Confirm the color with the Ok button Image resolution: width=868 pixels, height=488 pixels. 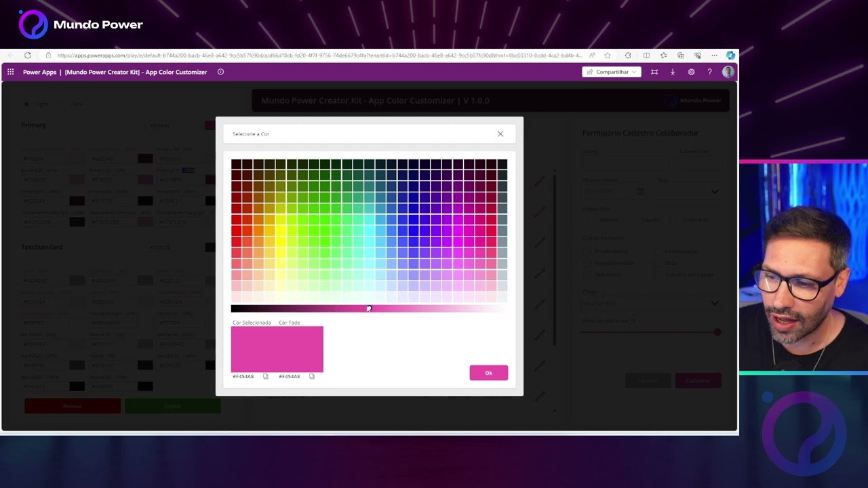tap(488, 373)
